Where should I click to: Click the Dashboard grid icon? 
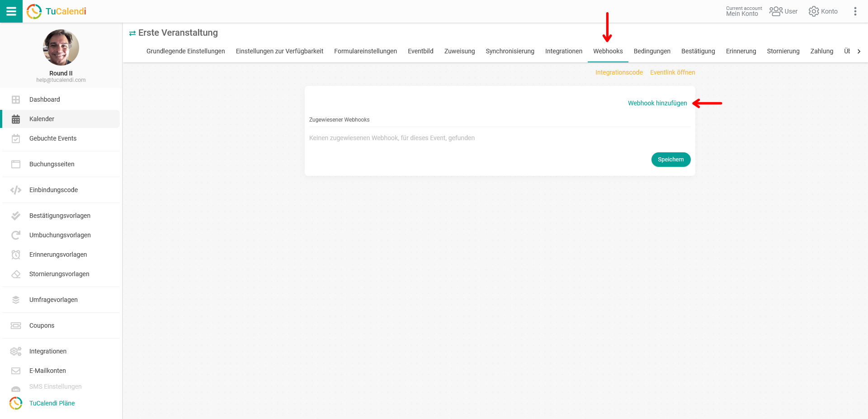16,99
